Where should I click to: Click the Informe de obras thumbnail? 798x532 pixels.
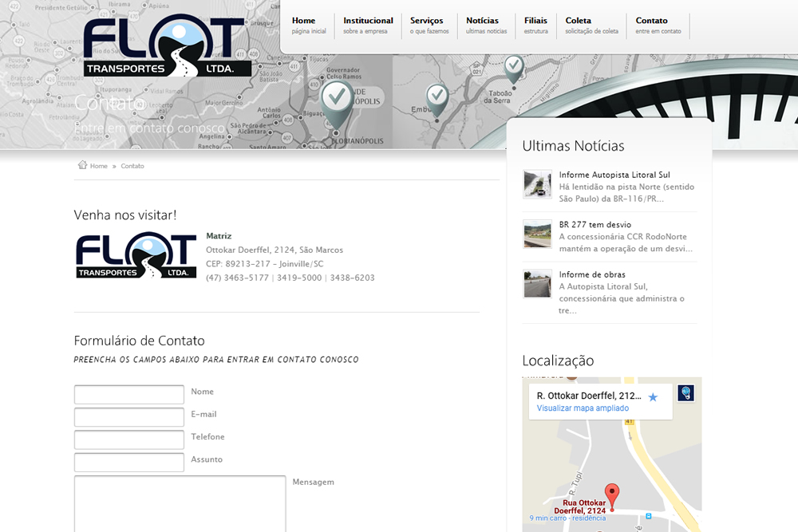pos(537,283)
